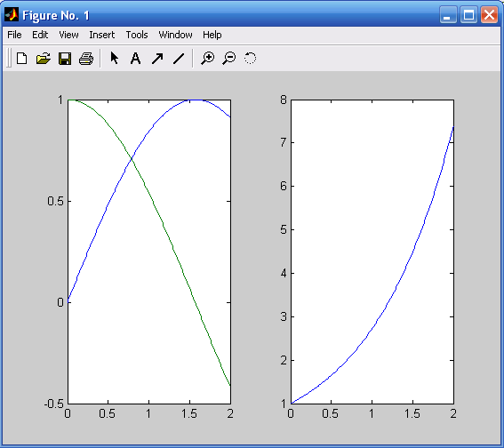
Task: Open the Edit menu
Action: (x=40, y=35)
